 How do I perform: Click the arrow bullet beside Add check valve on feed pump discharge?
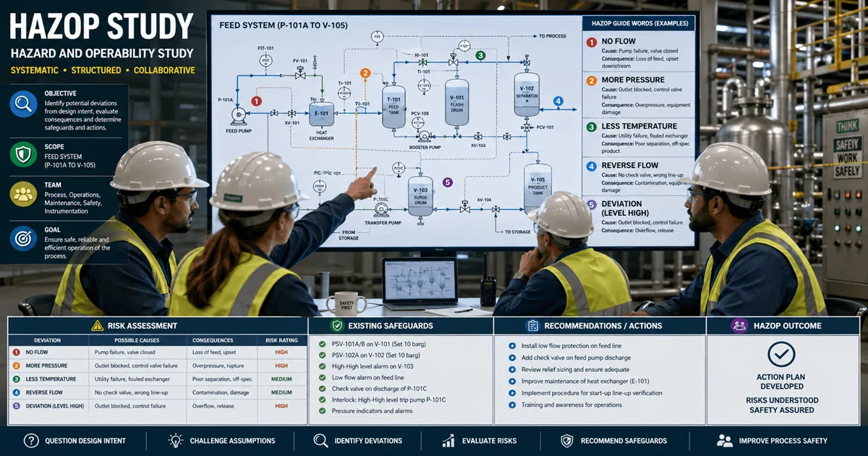[512, 358]
